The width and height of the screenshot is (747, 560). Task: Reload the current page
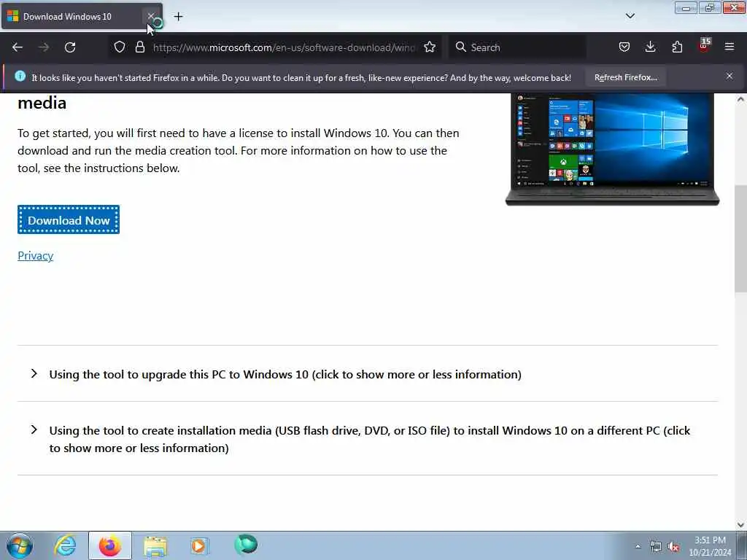70,47
